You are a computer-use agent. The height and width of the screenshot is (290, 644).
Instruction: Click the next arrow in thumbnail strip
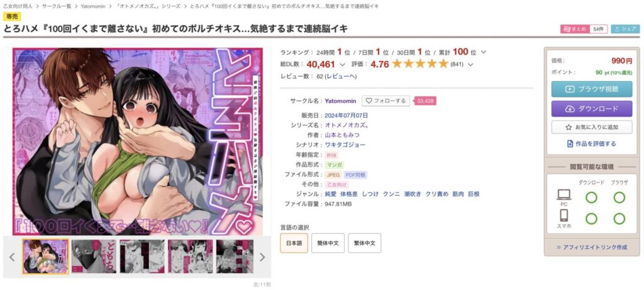[262, 257]
